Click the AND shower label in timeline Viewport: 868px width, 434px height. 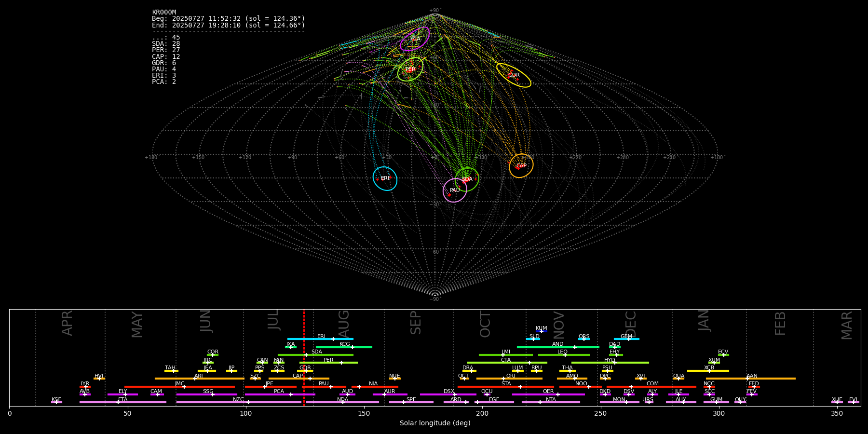(558, 344)
